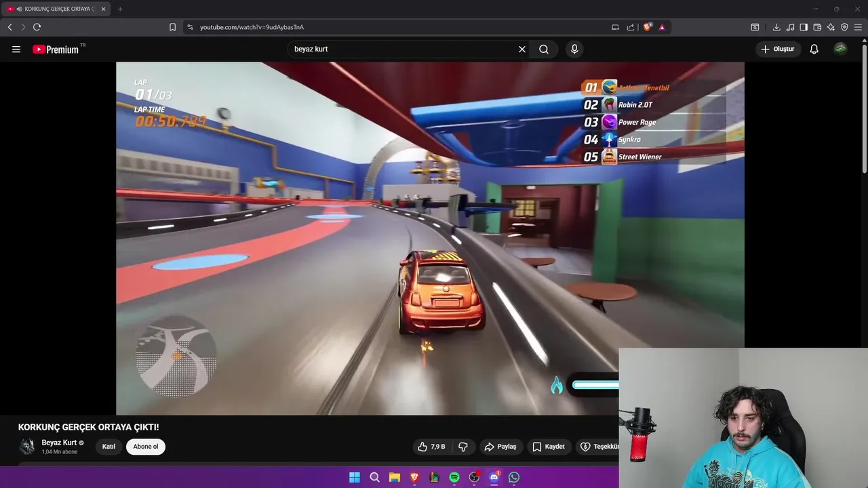Open the YouTube account avatar menu
The height and width of the screenshot is (488, 868).
(x=841, y=49)
